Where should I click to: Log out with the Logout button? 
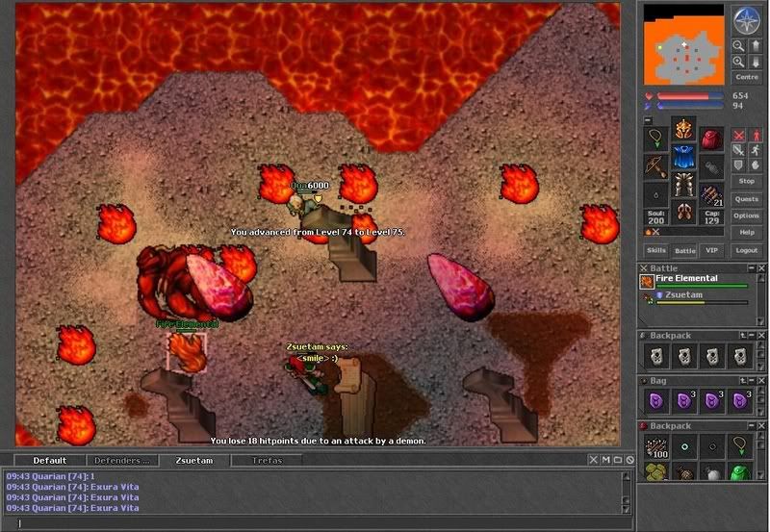[x=747, y=250]
